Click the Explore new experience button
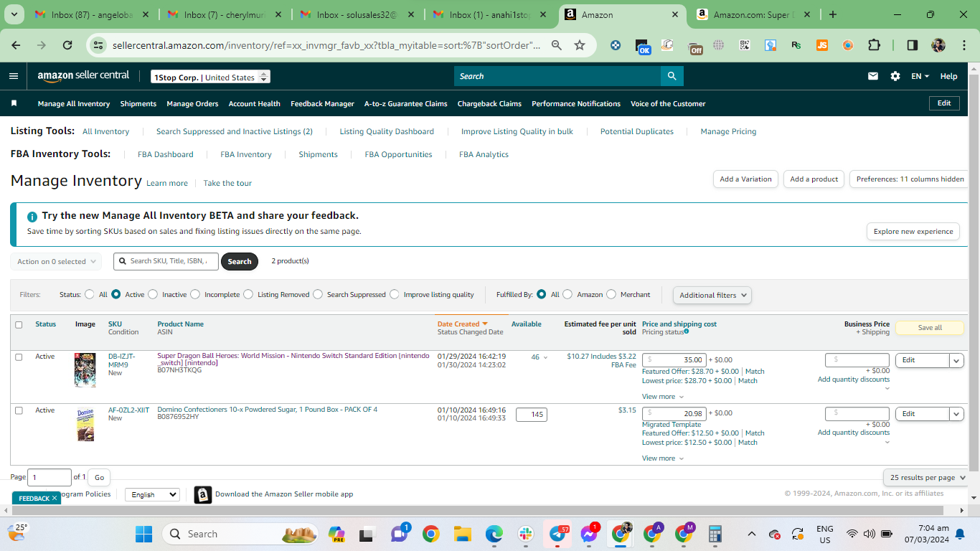The width and height of the screenshot is (980, 551). coord(913,232)
